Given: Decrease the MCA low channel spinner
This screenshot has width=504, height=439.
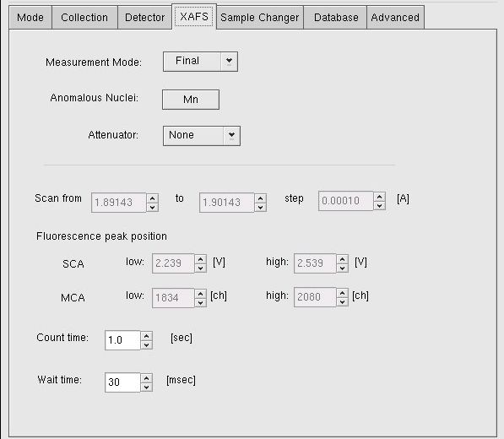Looking at the screenshot, I should point(201,302).
